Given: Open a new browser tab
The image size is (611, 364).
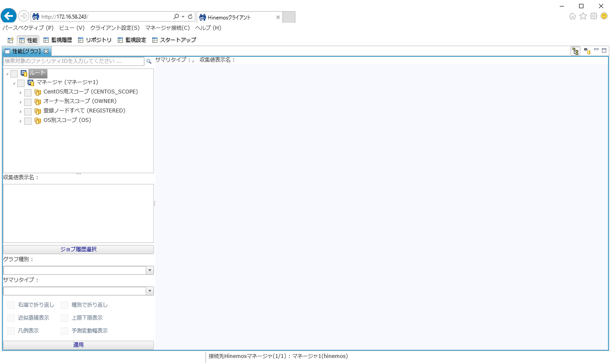Looking at the screenshot, I should (x=289, y=17).
